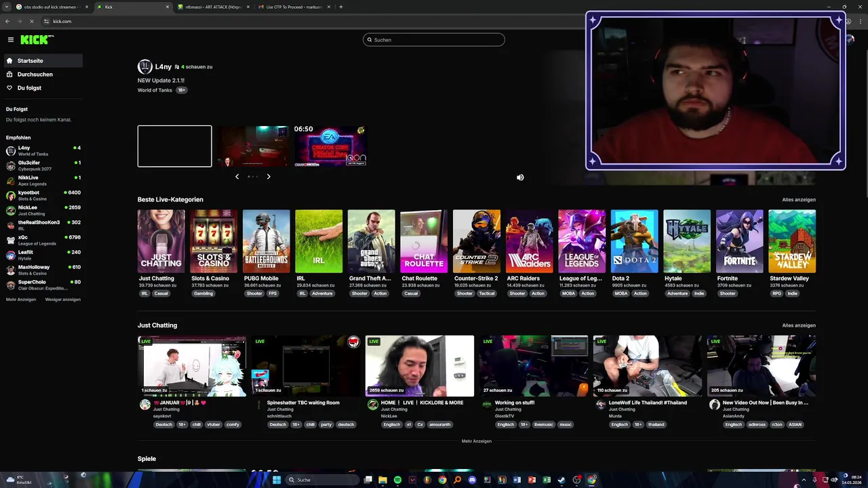Open the Hytale category cover
868x488 pixels.
[687, 241]
